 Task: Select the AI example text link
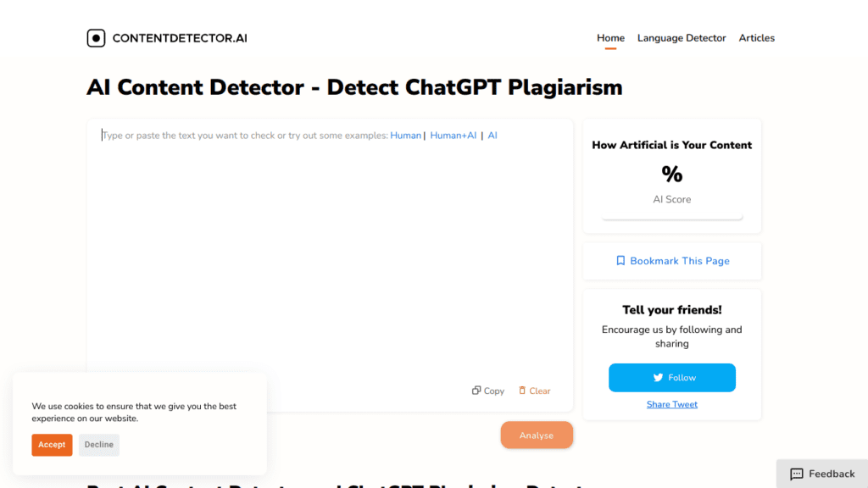pyautogui.click(x=492, y=135)
